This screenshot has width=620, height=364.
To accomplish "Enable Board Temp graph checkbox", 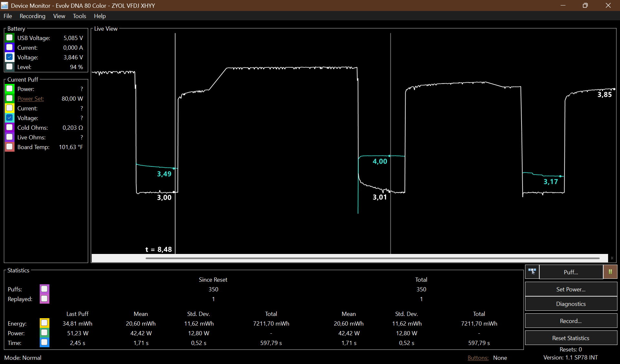I will (10, 147).
